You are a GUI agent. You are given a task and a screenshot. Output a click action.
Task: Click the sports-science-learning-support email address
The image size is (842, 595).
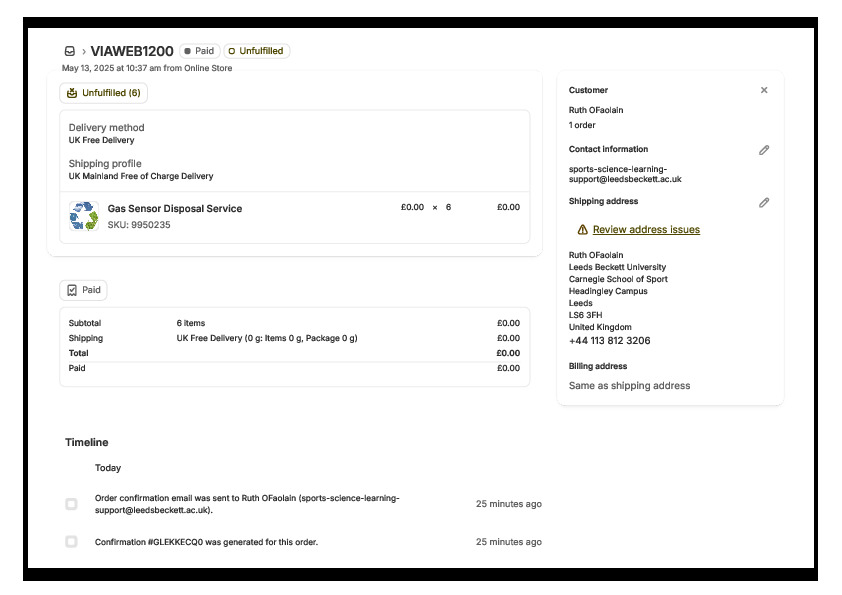coord(624,174)
